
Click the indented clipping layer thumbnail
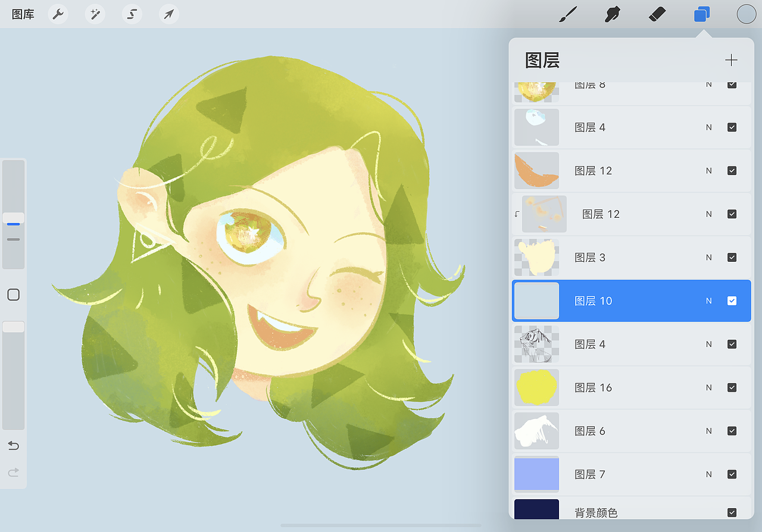coord(544,214)
